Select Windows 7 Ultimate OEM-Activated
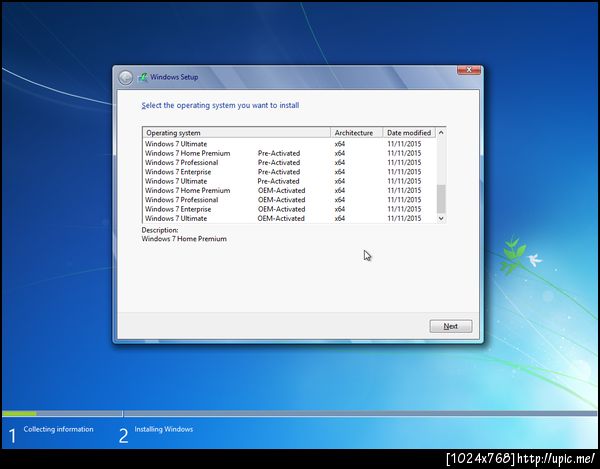 289,218
